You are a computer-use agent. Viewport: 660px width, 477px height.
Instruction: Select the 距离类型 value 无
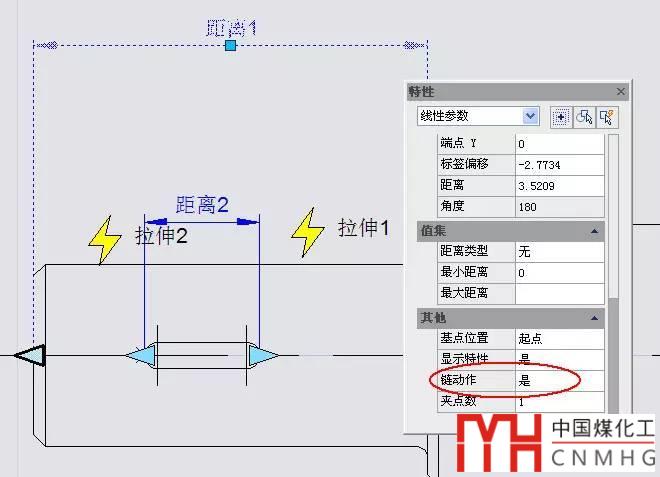(x=560, y=252)
